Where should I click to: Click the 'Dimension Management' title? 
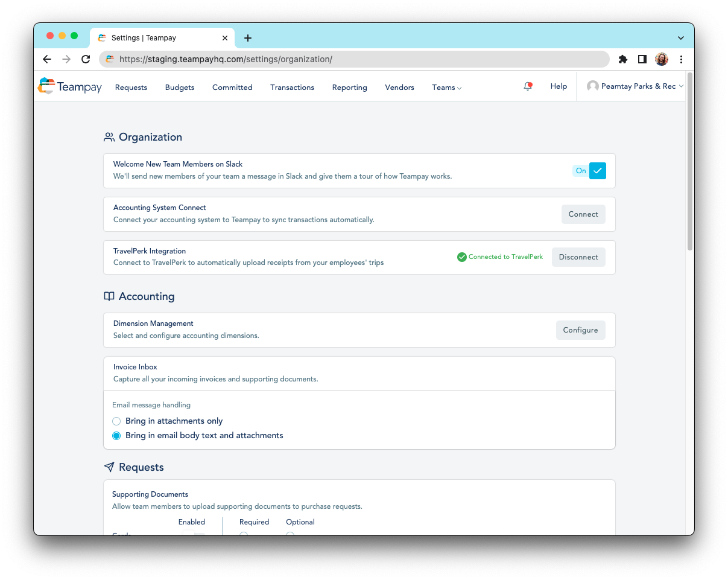153,323
